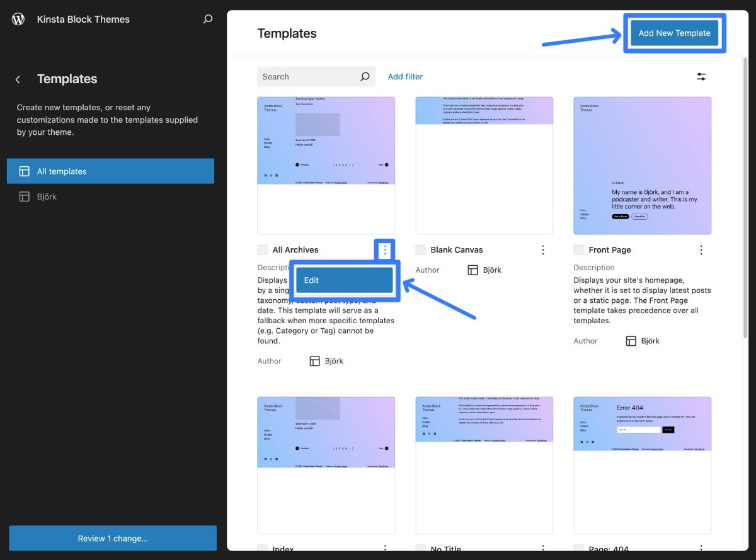Screen dimensions: 756x560
Task: Select All templates in sidebar
Action: (x=110, y=171)
